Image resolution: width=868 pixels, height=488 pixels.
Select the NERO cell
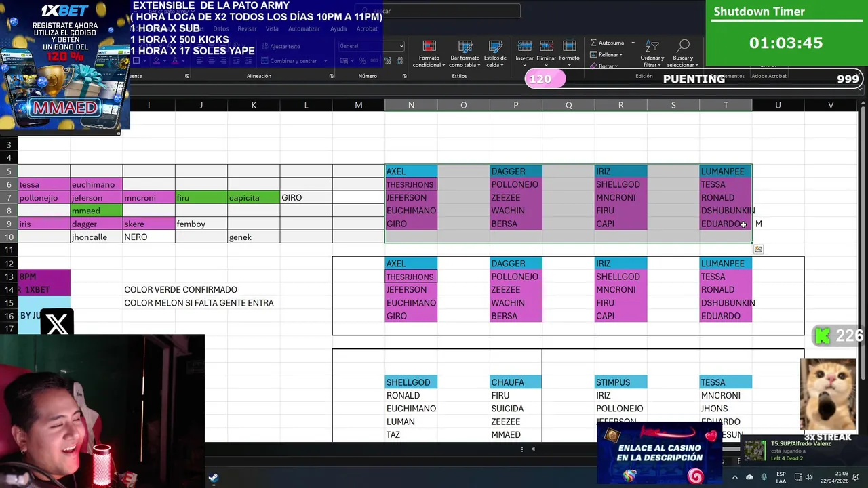(149, 237)
